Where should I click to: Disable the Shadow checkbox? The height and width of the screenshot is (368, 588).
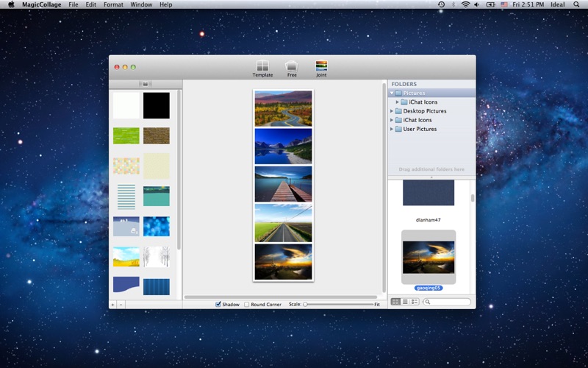(x=218, y=304)
